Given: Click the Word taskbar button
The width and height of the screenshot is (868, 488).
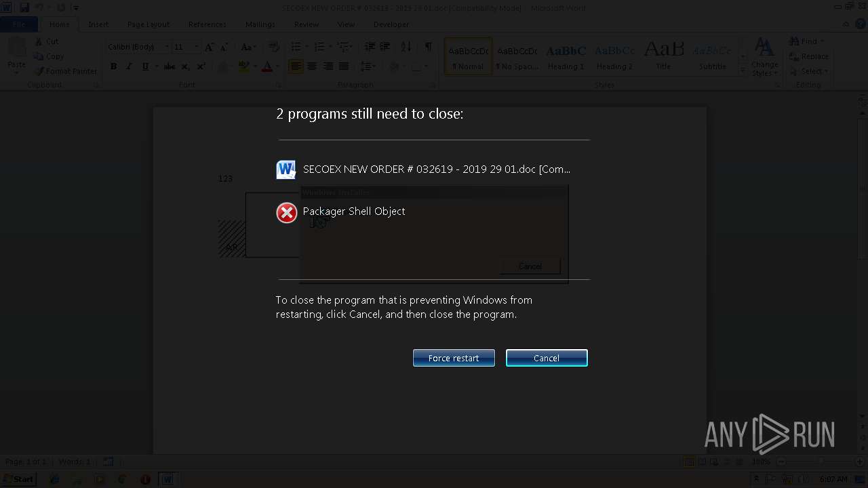Looking at the screenshot, I should coord(167,479).
